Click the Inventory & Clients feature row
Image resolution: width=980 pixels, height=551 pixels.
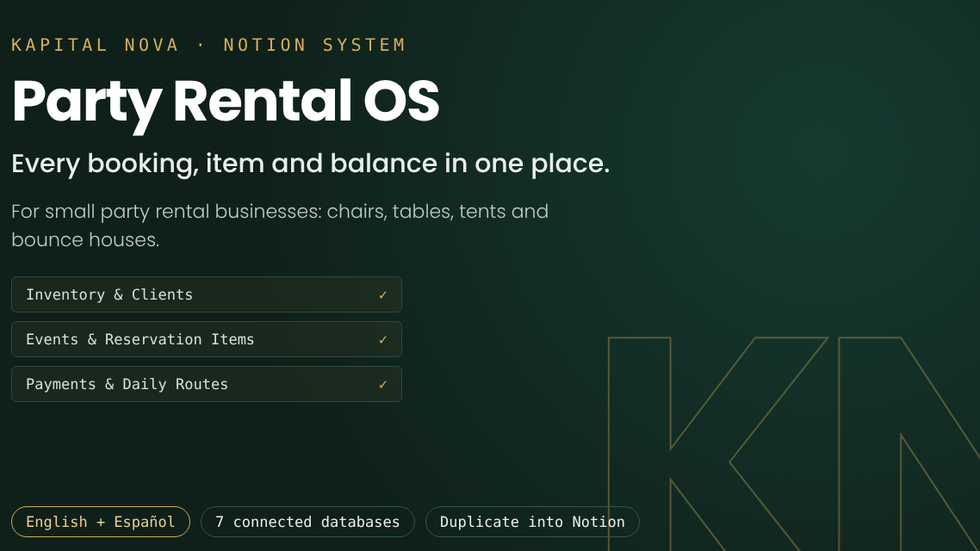[x=207, y=294]
